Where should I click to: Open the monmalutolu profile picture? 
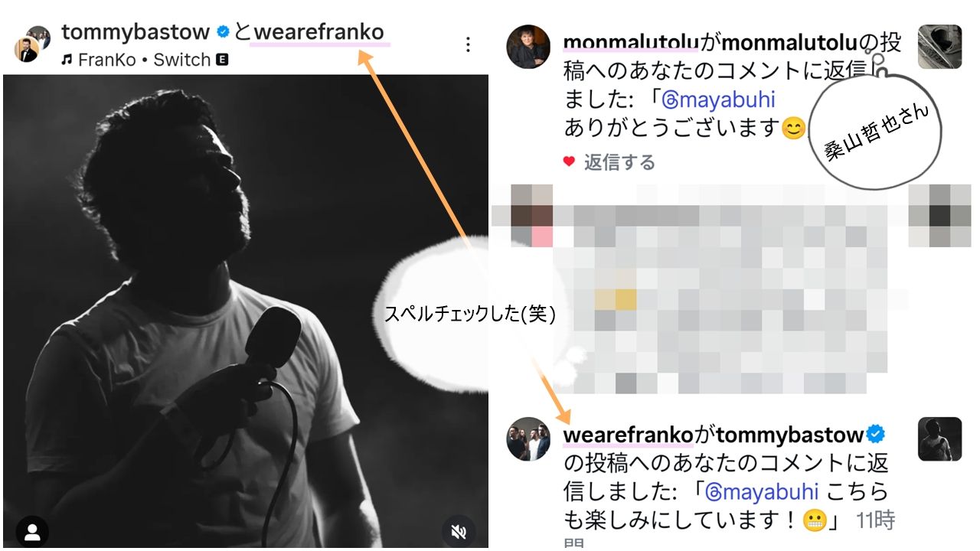pyautogui.click(x=528, y=47)
